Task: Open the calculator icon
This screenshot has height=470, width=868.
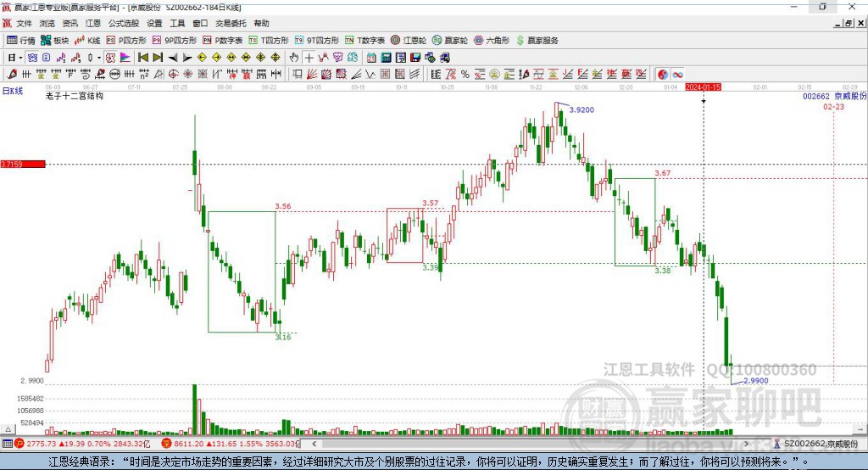Action: [386, 58]
